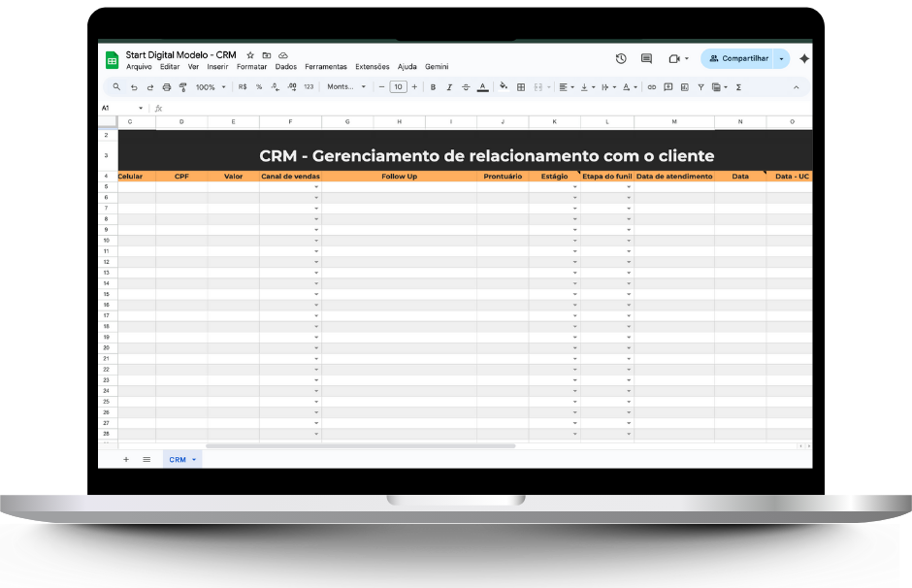Select the paint format tool
The width and height of the screenshot is (912, 588).
pyautogui.click(x=182, y=87)
